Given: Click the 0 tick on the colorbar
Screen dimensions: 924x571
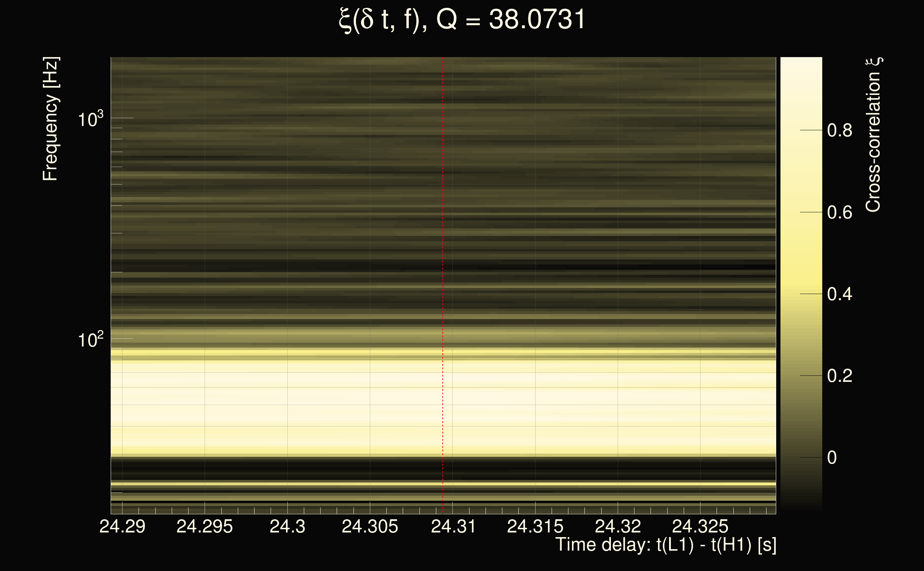Looking at the screenshot, I should [x=832, y=458].
